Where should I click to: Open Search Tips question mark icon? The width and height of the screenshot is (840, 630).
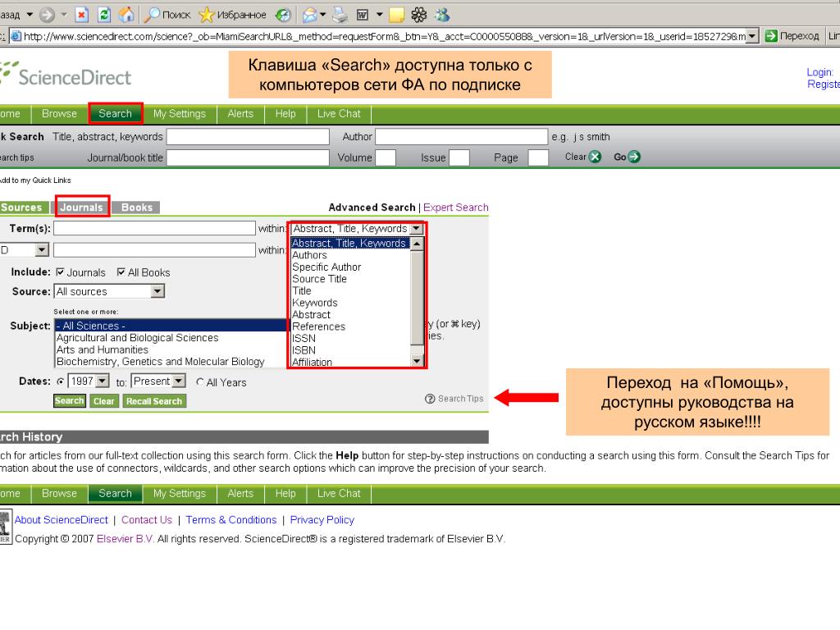[430, 399]
